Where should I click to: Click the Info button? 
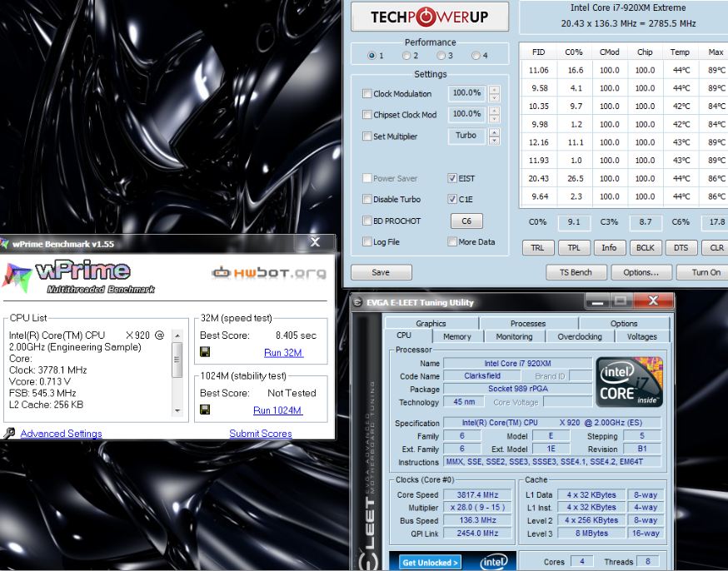pyautogui.click(x=609, y=248)
